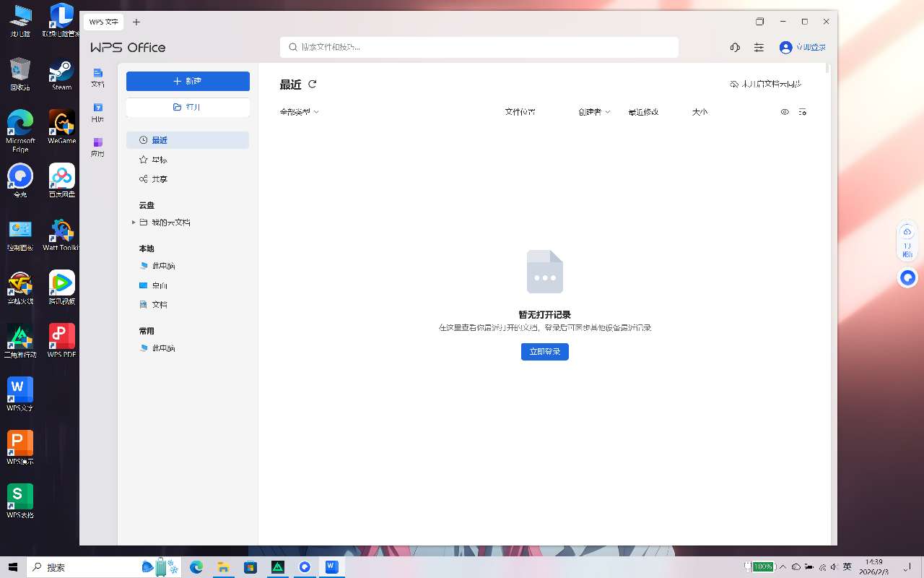Viewport: 924px width, 578px height.
Task: Select 文档 documents icon in left rail
Action: tap(98, 77)
